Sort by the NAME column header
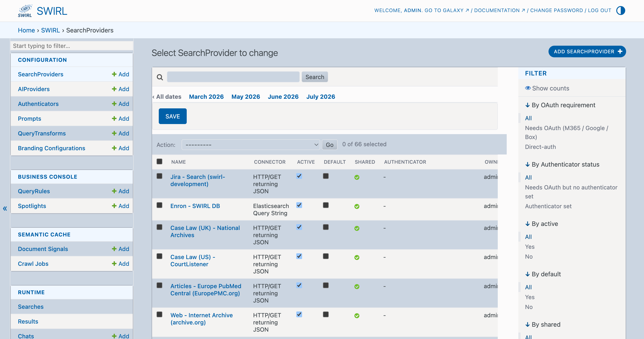The image size is (644, 339). (178, 162)
